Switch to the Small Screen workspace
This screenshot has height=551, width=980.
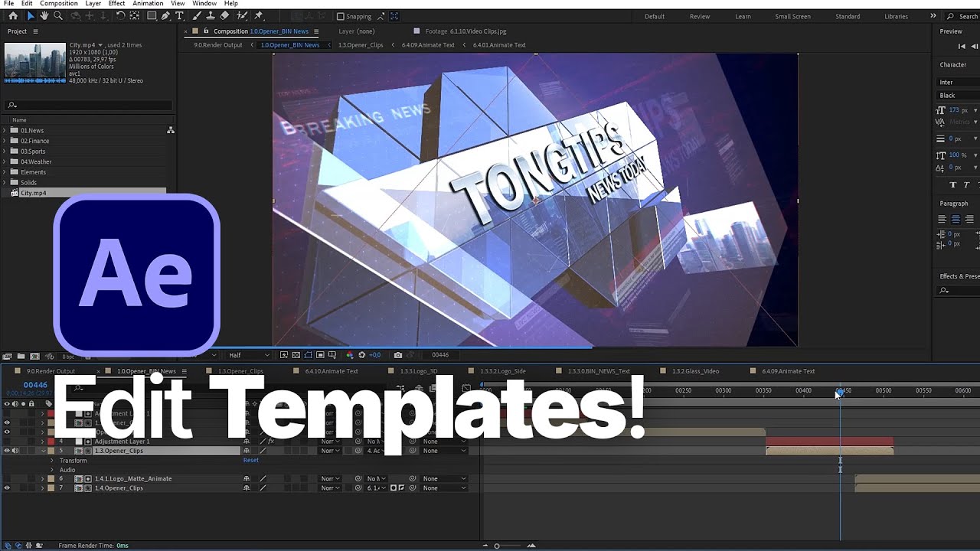(792, 16)
